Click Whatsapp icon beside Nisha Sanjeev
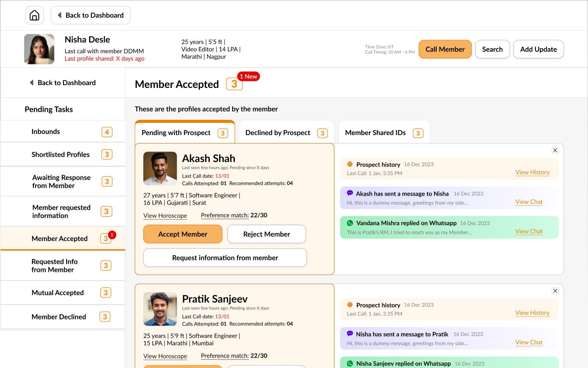 [x=350, y=363]
